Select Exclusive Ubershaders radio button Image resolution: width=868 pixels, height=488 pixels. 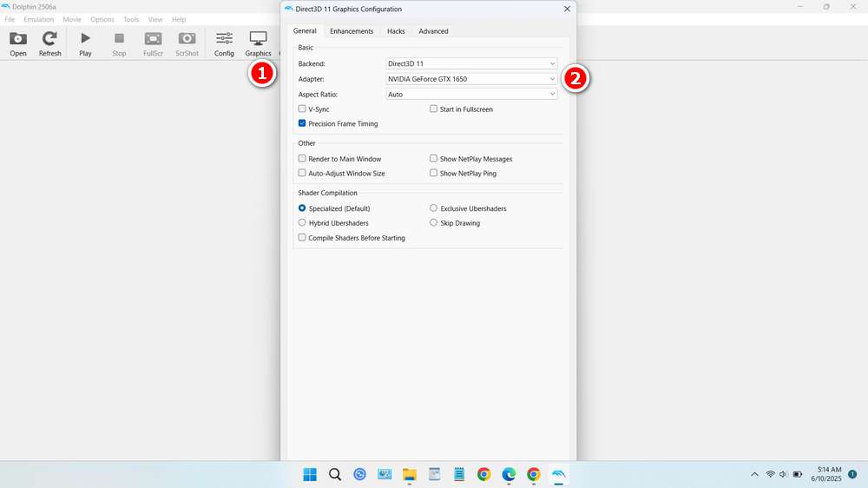pyautogui.click(x=433, y=208)
